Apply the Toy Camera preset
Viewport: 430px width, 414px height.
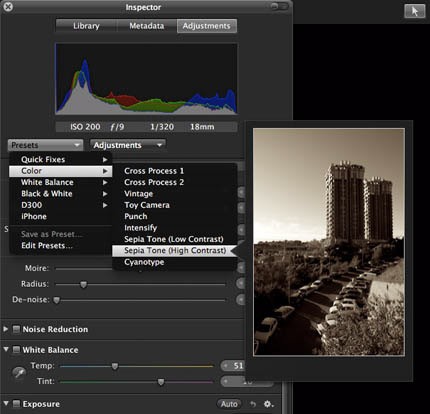(175, 205)
